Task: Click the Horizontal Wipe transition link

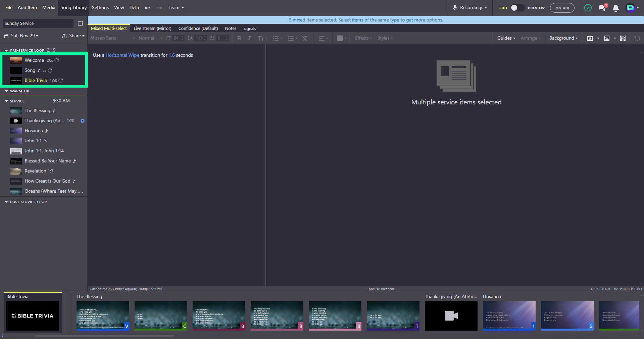Action: coord(122,55)
